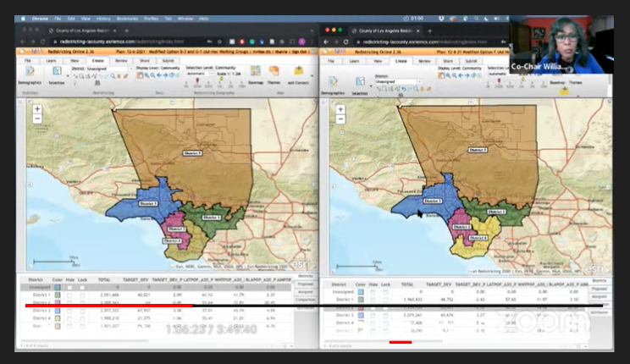Toggle Hide checkbox for District 3 in right table
The height and width of the screenshot is (364, 630).
click(373, 316)
